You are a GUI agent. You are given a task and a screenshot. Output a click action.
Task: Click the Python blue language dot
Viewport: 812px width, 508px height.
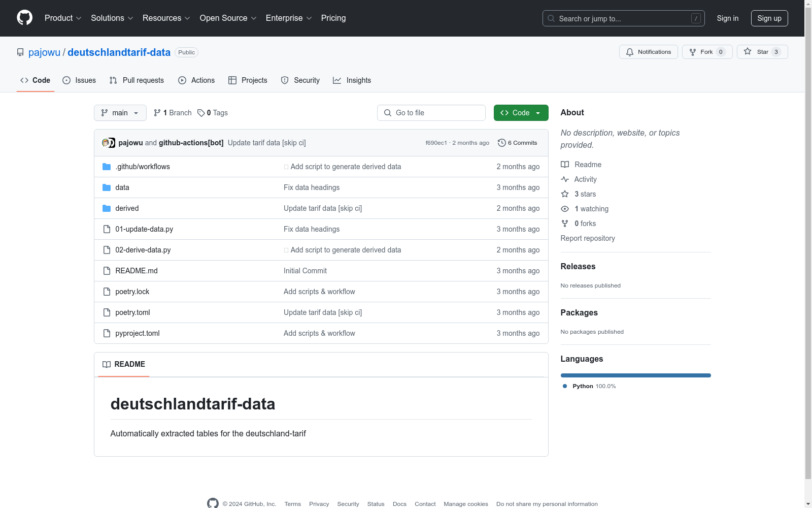(565, 386)
